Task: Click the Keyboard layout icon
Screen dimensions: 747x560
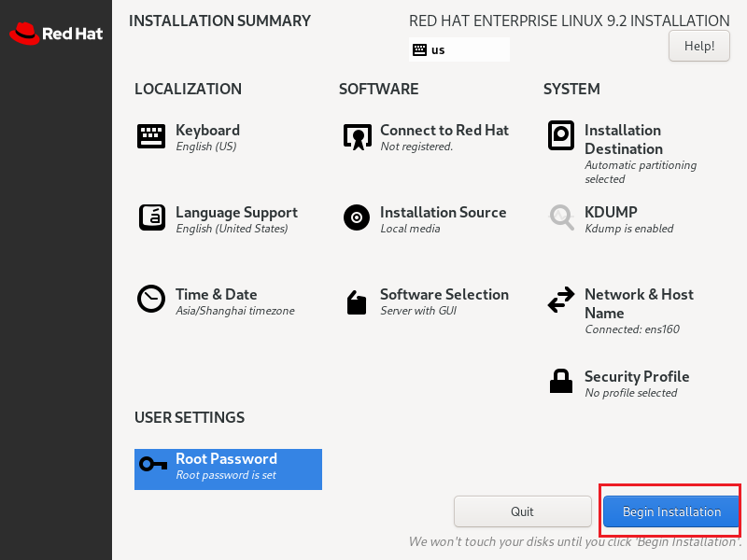Action: (151, 136)
